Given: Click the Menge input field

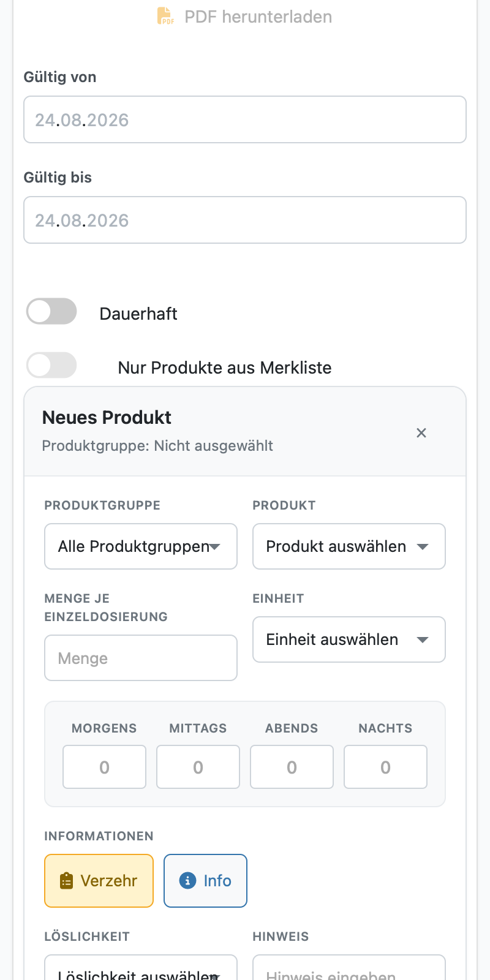Looking at the screenshot, I should pyautogui.click(x=141, y=658).
